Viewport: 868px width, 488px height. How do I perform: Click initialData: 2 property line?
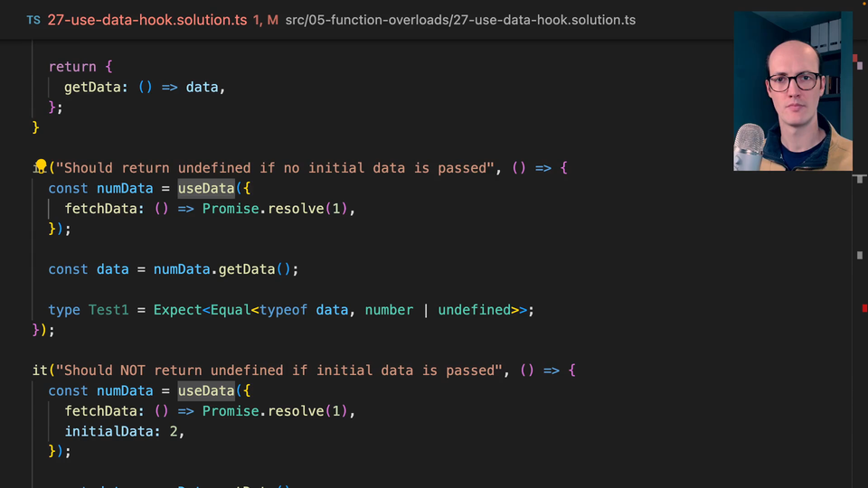124,431
